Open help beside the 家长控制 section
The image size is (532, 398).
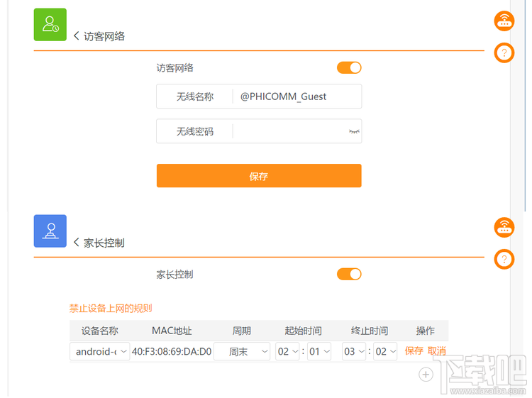504,260
